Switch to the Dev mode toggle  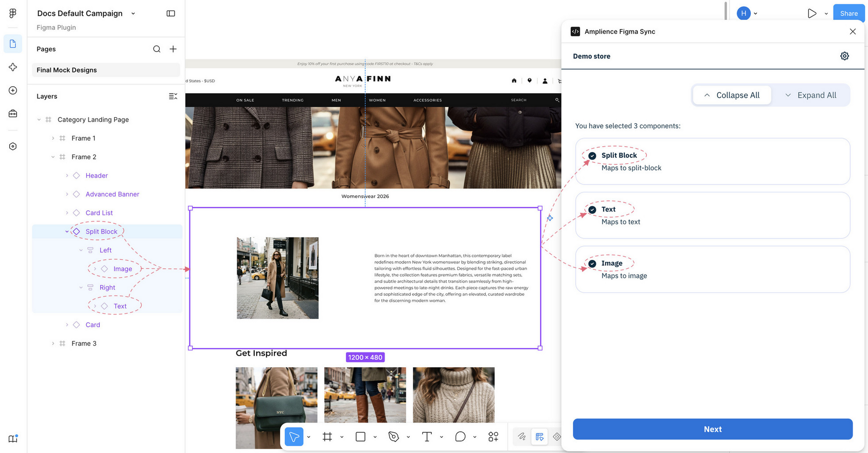(x=557, y=436)
